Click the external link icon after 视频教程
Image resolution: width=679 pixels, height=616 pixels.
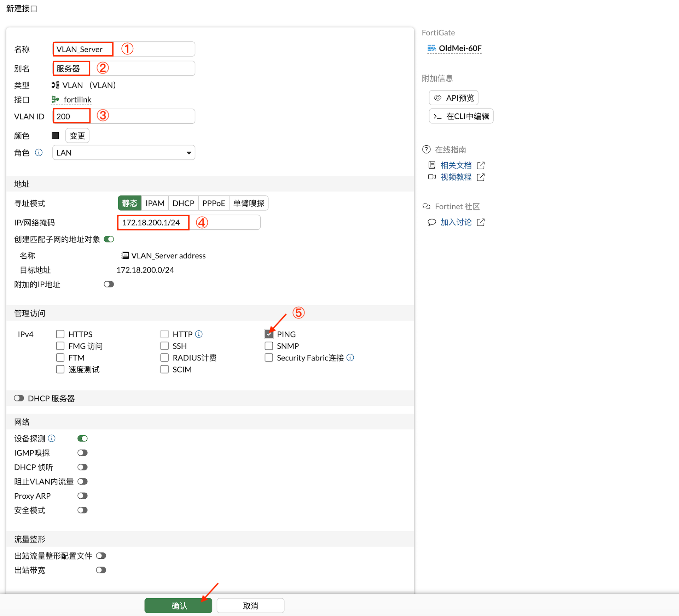pos(481,177)
